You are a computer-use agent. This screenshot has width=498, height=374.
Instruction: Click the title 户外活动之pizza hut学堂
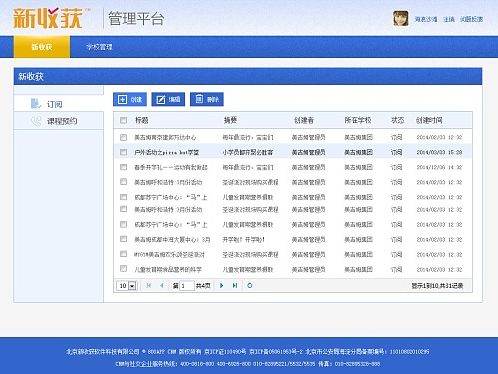point(166,152)
